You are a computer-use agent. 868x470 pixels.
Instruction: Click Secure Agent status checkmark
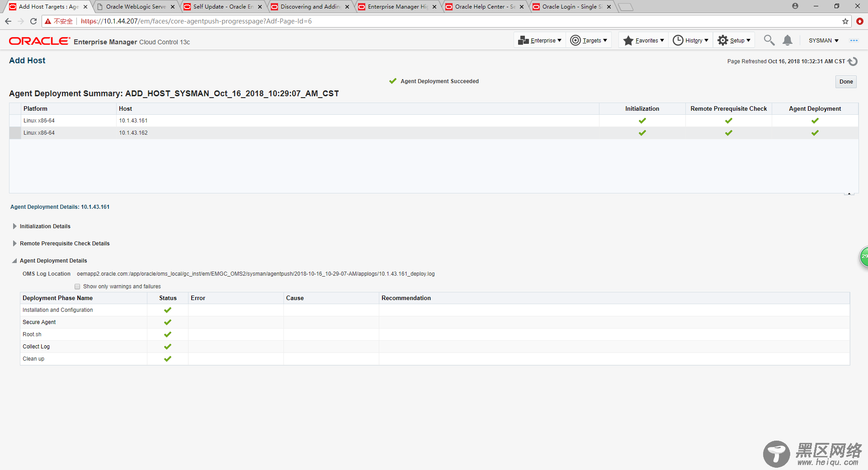click(168, 322)
